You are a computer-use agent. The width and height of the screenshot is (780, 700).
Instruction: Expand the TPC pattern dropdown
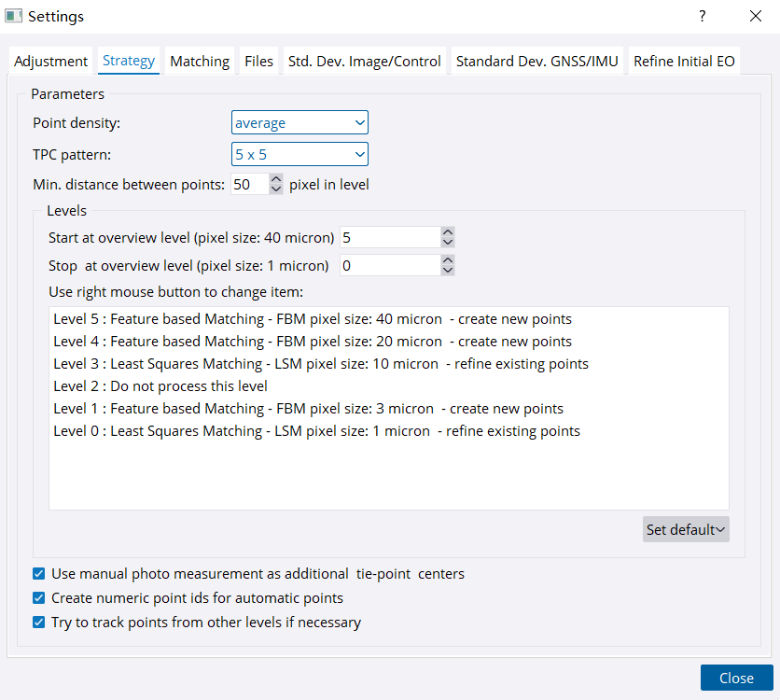[299, 154]
